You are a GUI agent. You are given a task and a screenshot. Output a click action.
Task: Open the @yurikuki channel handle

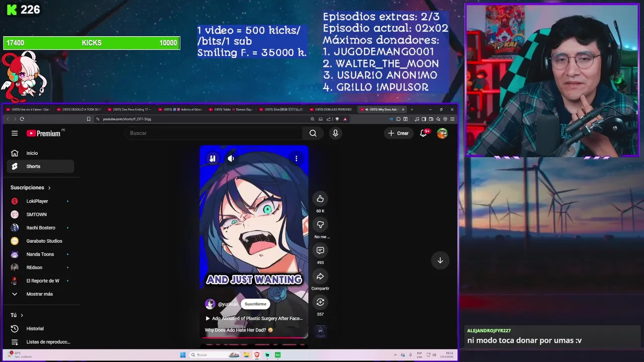(228, 304)
